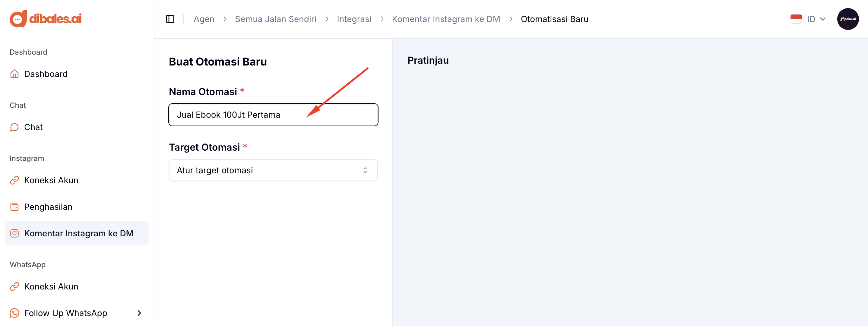
Task: Open Penghasilan in the sidebar
Action: pos(48,207)
